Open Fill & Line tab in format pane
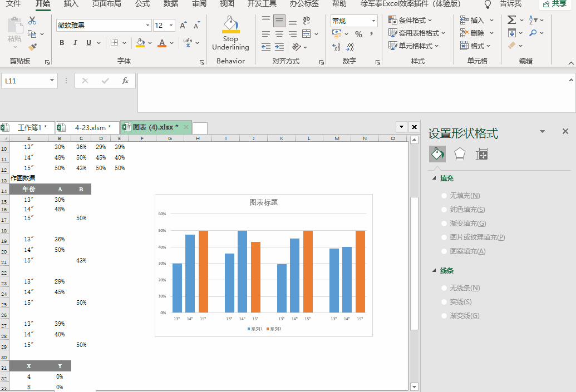This screenshot has width=576, height=392. click(437, 154)
